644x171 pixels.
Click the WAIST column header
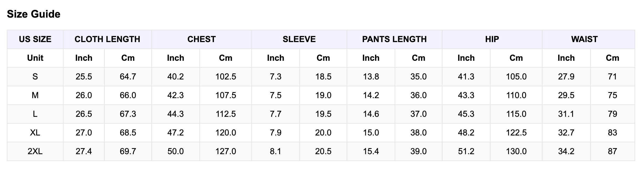tap(584, 39)
